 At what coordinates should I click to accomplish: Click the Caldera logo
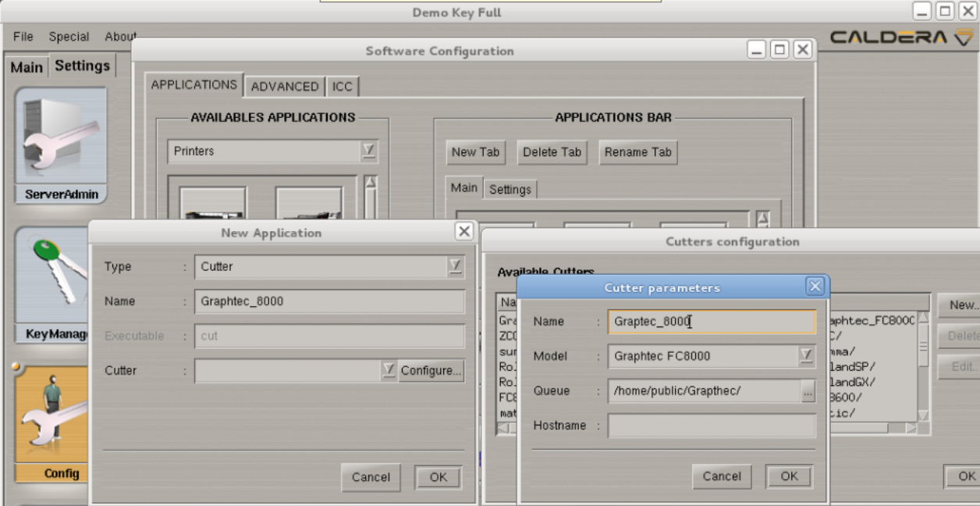tap(901, 37)
